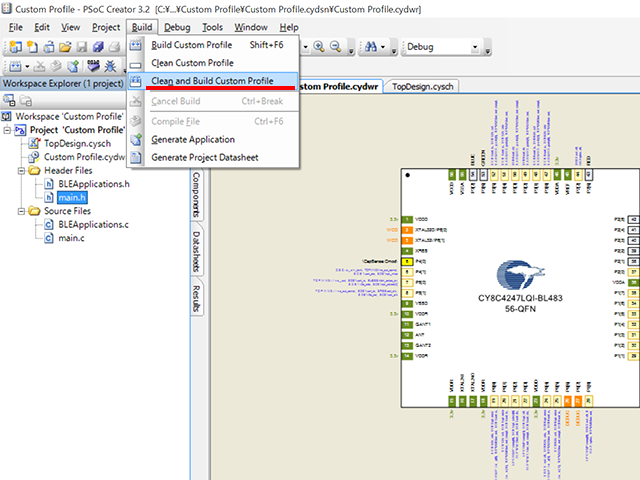Open the dropdown arrow beside the binoculars
The height and width of the screenshot is (480, 640).
(383, 47)
